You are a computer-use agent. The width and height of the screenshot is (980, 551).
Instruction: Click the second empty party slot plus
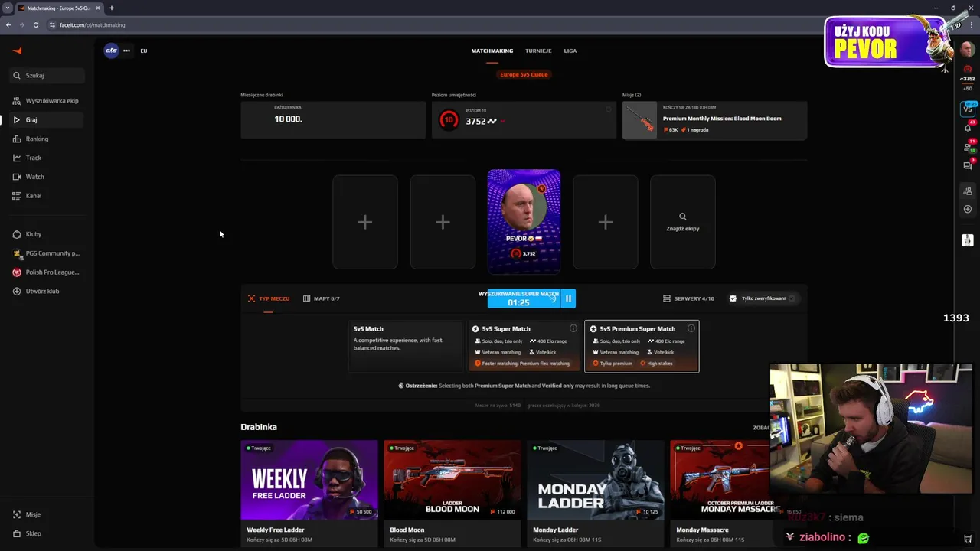443,222
